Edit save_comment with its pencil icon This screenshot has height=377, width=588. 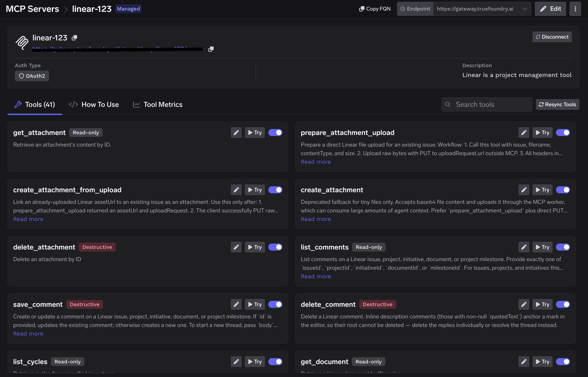236,304
